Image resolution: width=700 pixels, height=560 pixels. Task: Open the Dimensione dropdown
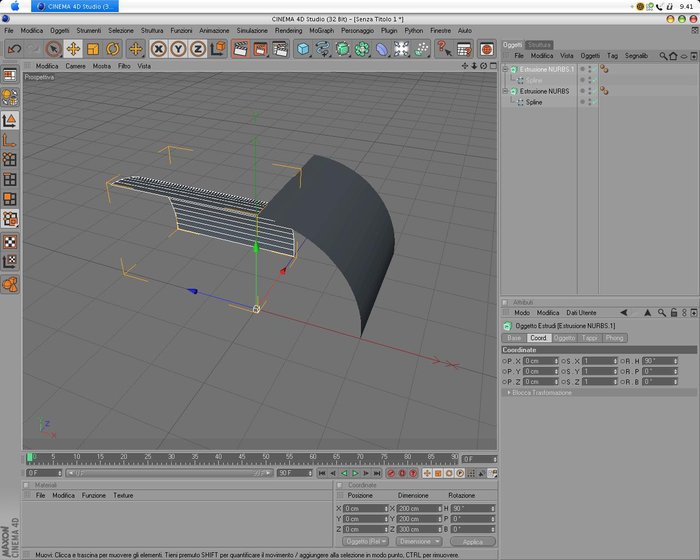419,541
